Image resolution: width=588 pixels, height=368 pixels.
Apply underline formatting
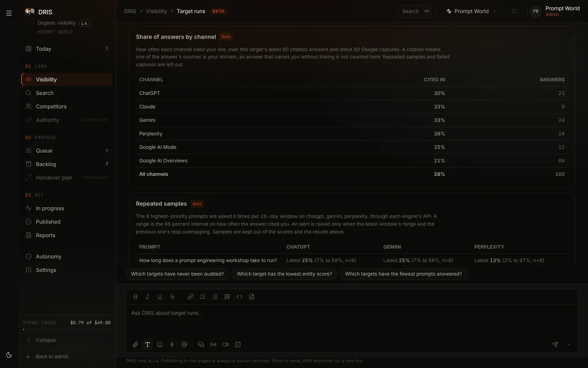click(x=160, y=297)
